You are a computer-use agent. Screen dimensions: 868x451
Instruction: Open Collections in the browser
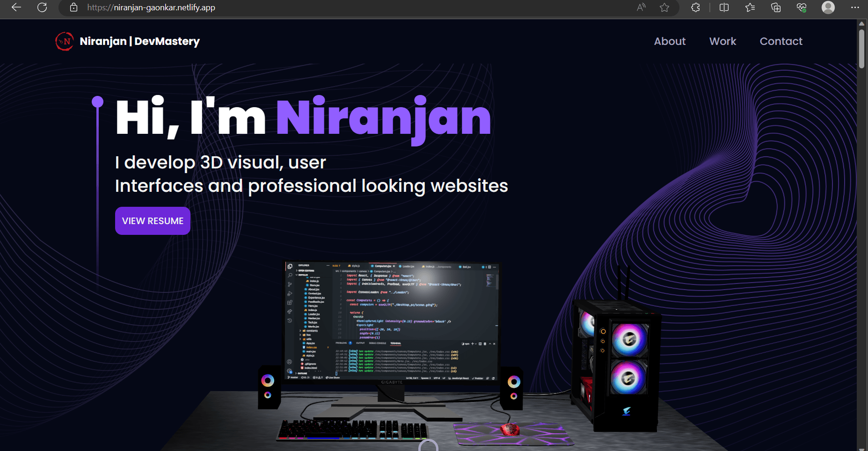pyautogui.click(x=776, y=7)
